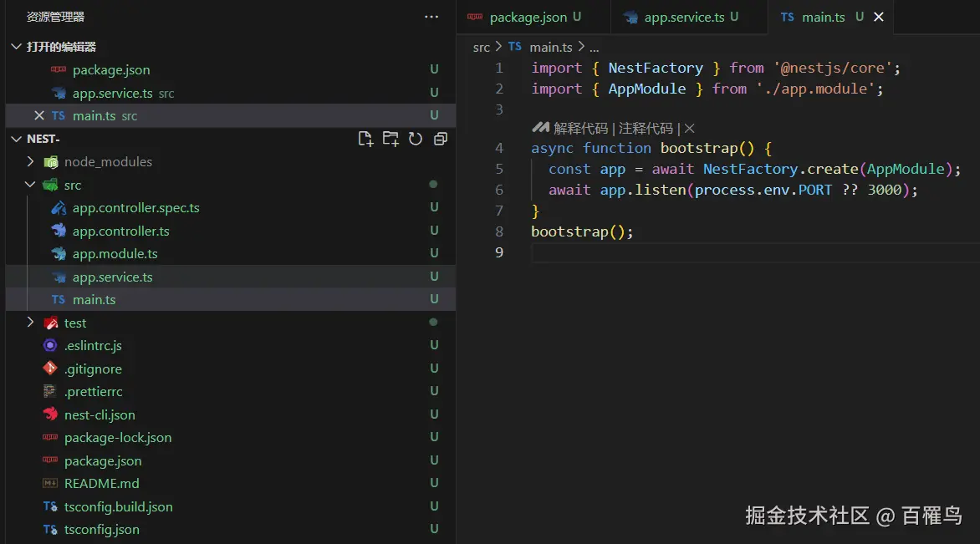The image size is (980, 544).
Task: Collapse all folders in explorer
Action: click(x=441, y=139)
